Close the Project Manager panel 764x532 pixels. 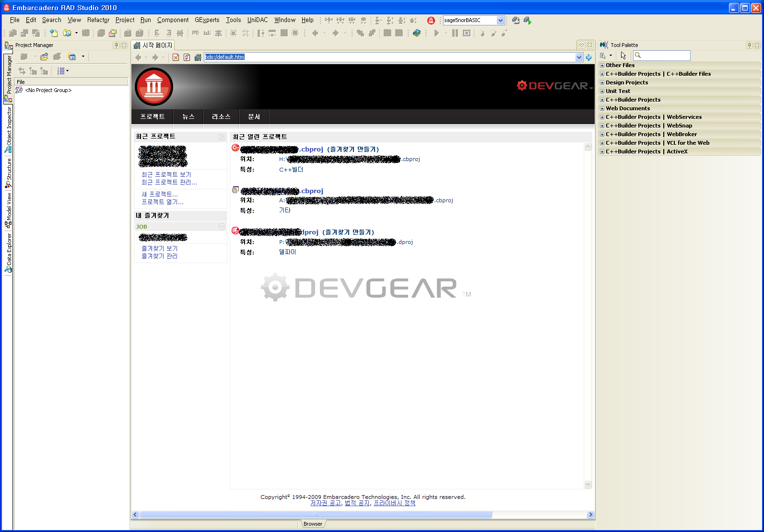tap(124, 45)
